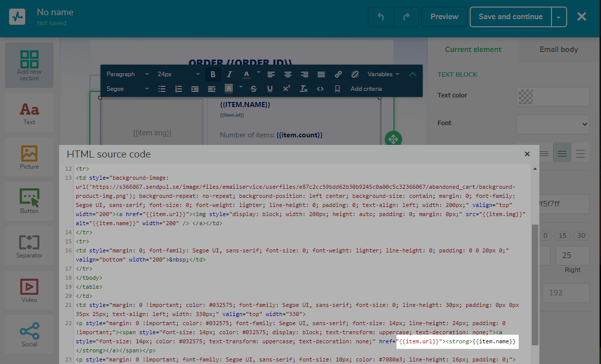The height and width of the screenshot is (364, 601).
Task: Click the scrollbar up arrow in code dialog
Action: click(x=535, y=169)
